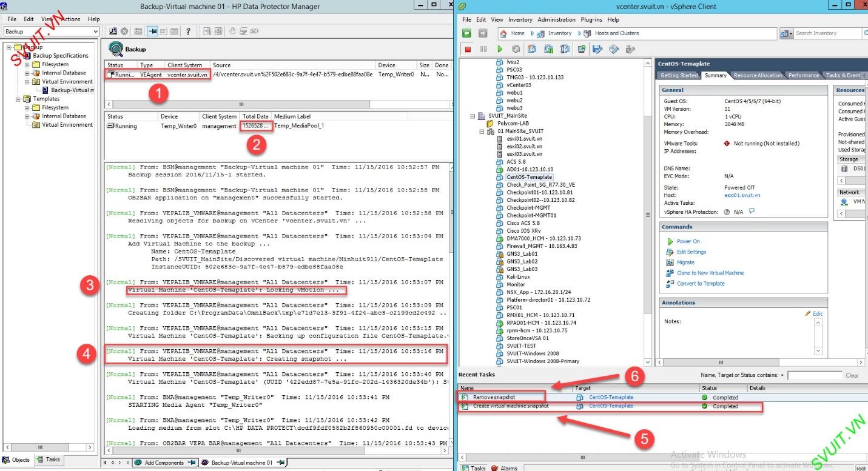Click the Search Inventory input field

[x=827, y=33]
